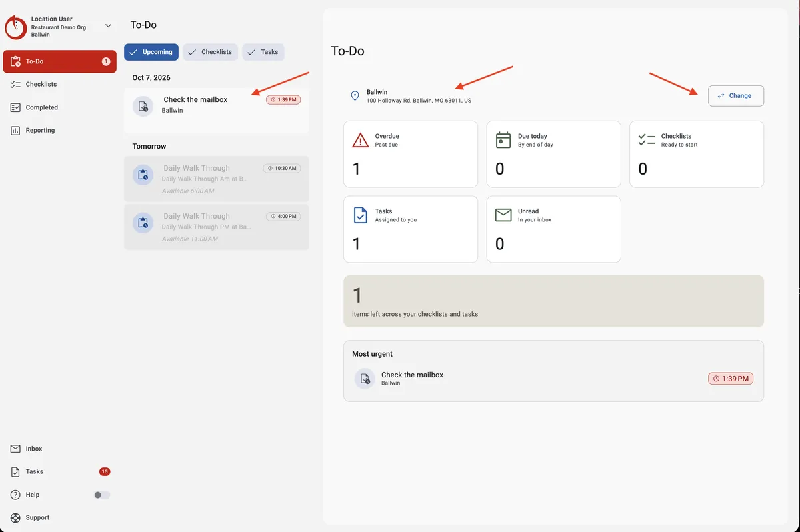This screenshot has height=532, width=800.
Task: Click the 1:39 PM badge under Most urgent
Action: [731, 379]
